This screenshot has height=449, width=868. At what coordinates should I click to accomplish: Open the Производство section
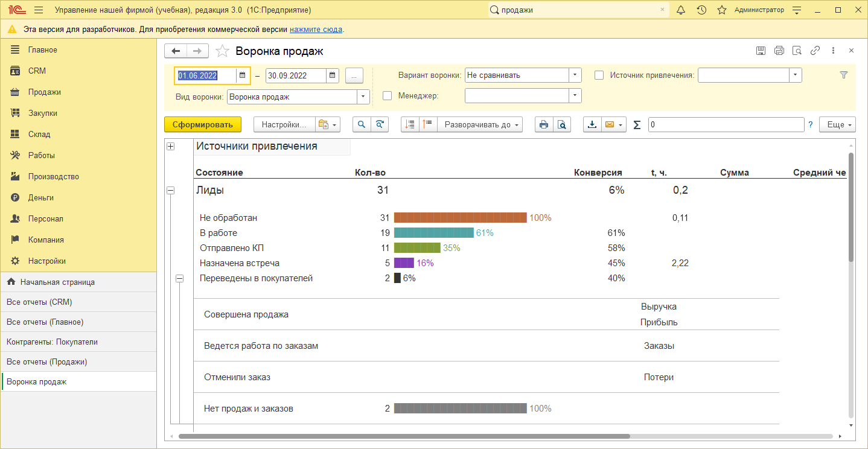point(78,176)
